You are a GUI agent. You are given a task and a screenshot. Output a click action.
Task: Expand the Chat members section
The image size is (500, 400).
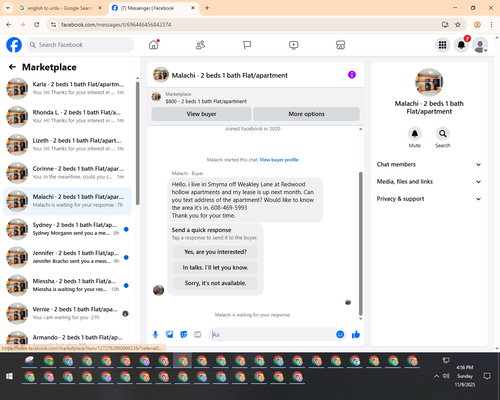(429, 164)
